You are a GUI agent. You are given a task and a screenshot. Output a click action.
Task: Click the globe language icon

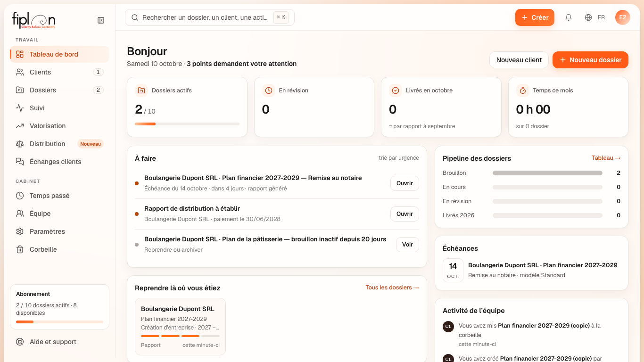point(588,17)
